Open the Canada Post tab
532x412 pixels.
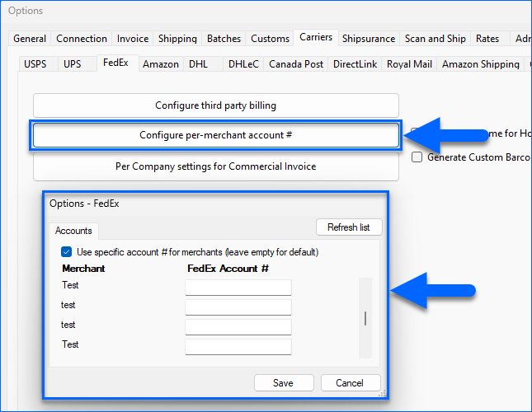(x=296, y=64)
